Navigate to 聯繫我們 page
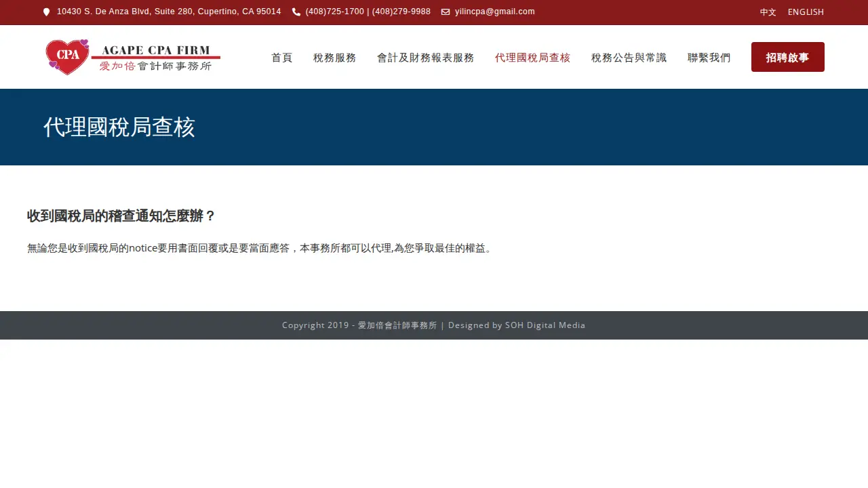Screen dimensions: 868x488 [709, 58]
